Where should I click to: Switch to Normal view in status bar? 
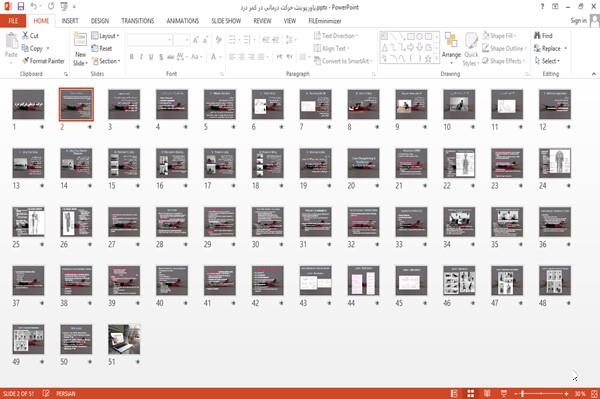454,393
